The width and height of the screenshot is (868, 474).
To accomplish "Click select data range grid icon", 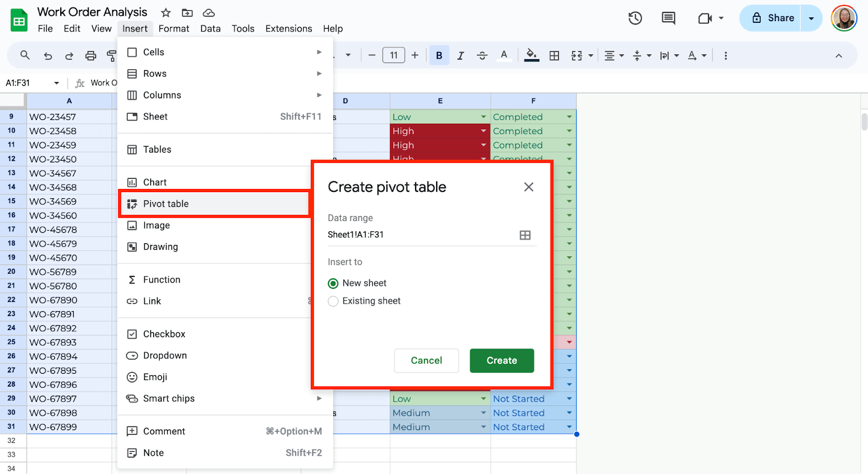I will point(525,235).
